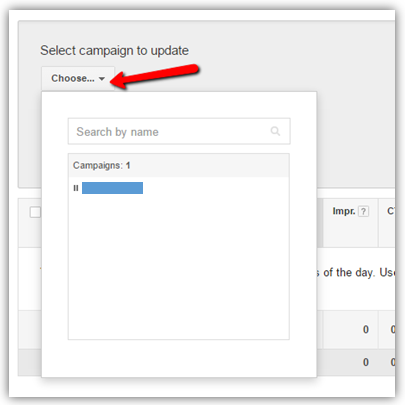Click the "Select campaign to update" heading
The image size is (405, 405).
[114, 51]
